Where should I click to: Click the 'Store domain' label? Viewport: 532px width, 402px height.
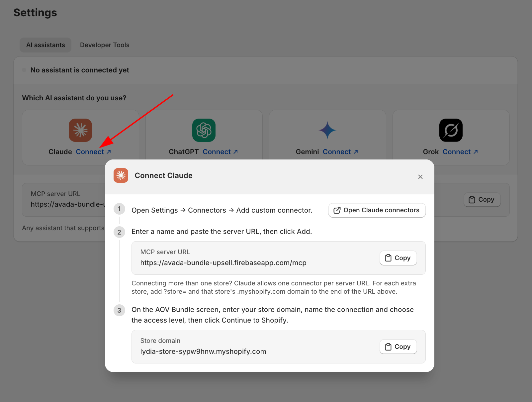click(160, 341)
